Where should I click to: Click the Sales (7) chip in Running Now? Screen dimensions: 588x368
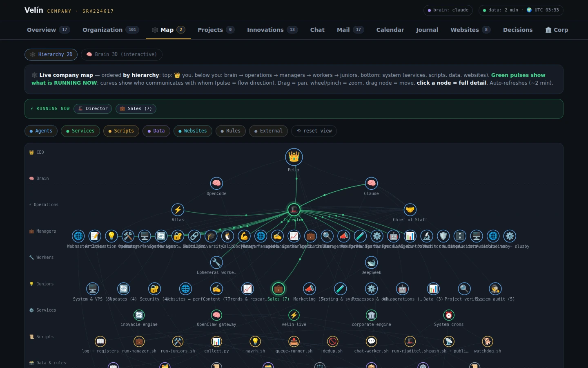[136, 109]
